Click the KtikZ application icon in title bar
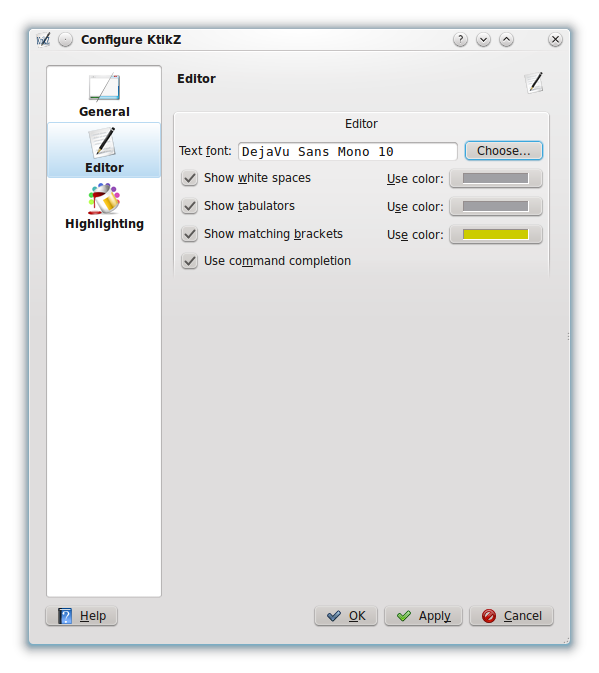The width and height of the screenshot is (599, 673). 43,40
